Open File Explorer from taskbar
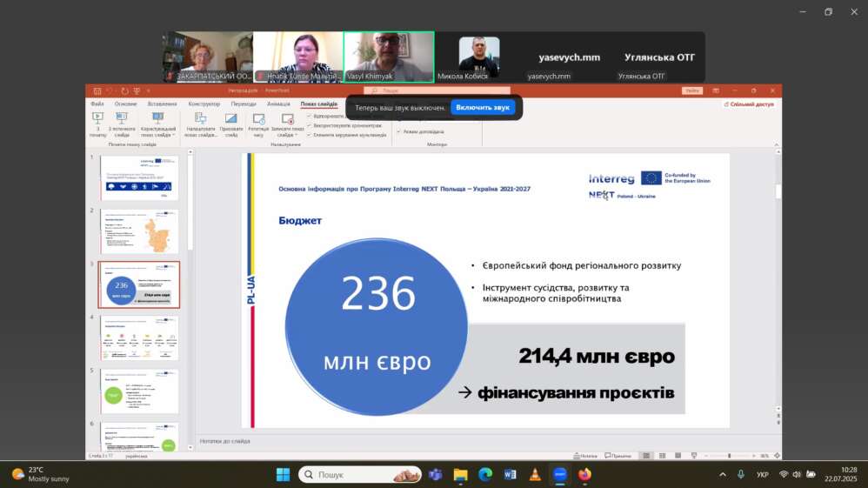 [461, 475]
